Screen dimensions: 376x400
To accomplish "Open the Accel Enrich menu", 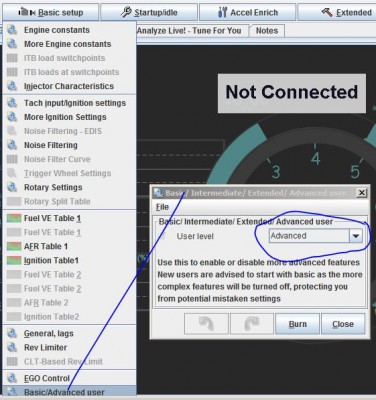I will (x=247, y=13).
